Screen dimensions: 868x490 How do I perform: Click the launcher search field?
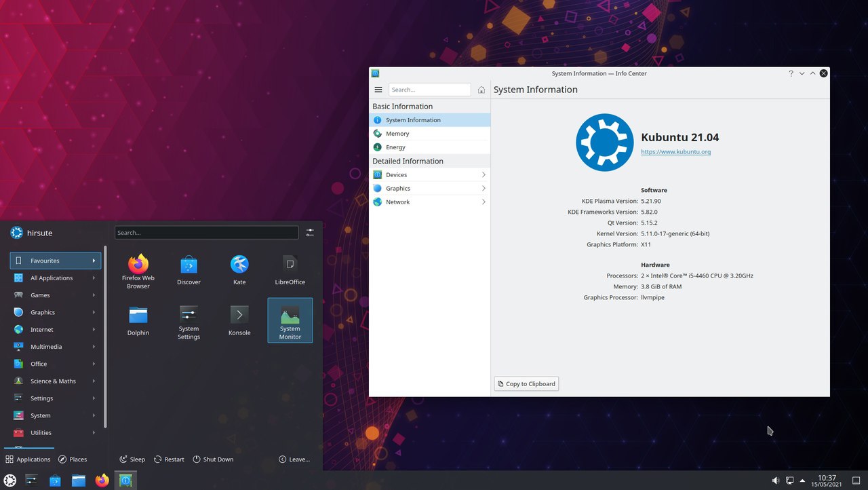coord(207,232)
